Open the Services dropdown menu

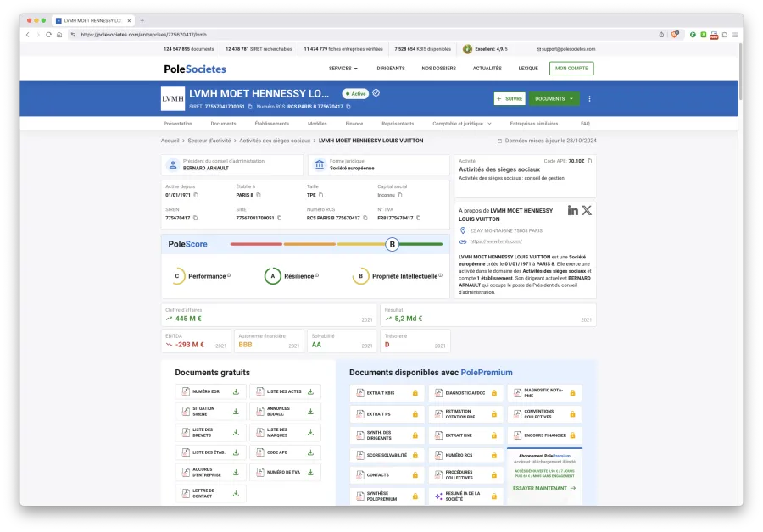coord(343,69)
